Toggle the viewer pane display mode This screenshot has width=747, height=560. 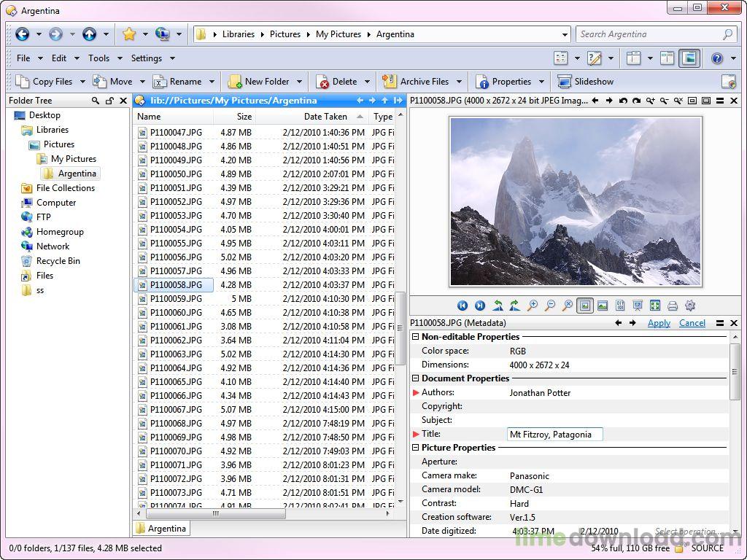click(x=584, y=306)
